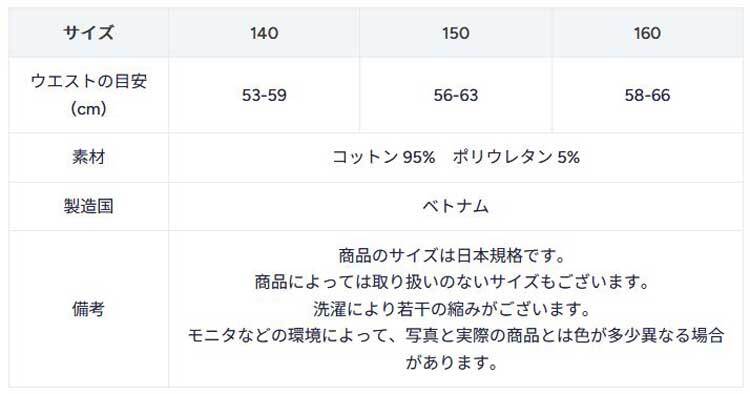The width and height of the screenshot is (750, 394).
Task: Click the ウエストの目安 (cm) row label
Action: 88,95
